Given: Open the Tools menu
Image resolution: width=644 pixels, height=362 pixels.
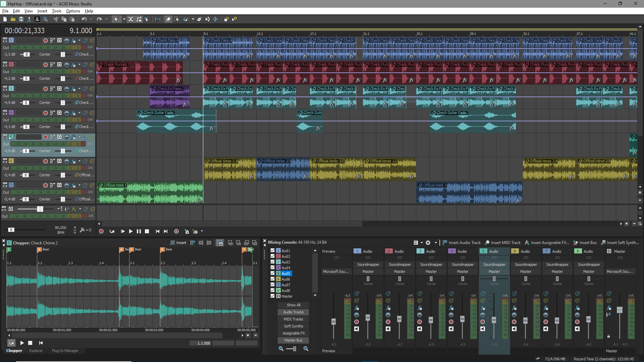Looking at the screenshot, I should pyautogui.click(x=56, y=11).
